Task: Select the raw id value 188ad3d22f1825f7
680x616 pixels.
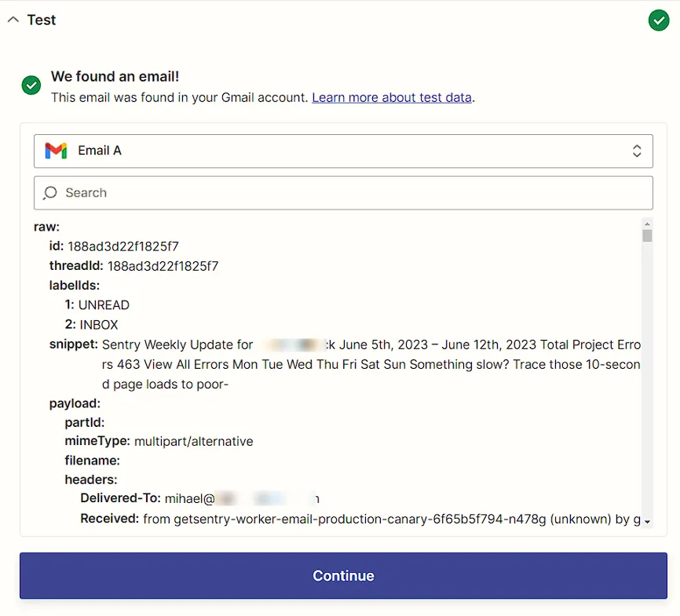Action: (x=123, y=246)
